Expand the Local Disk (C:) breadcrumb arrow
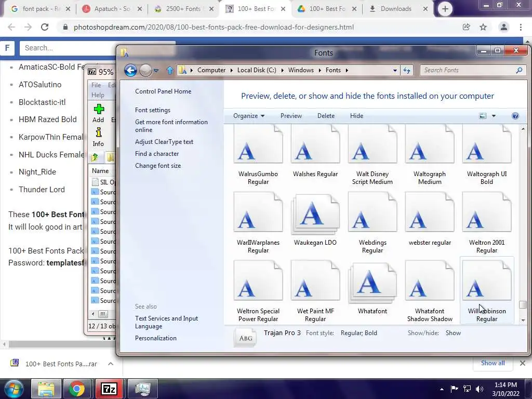Image resolution: width=532 pixels, height=399 pixels. pyautogui.click(x=282, y=70)
